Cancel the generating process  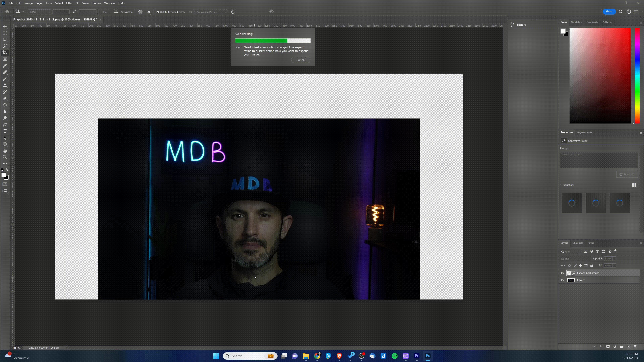[x=301, y=60]
